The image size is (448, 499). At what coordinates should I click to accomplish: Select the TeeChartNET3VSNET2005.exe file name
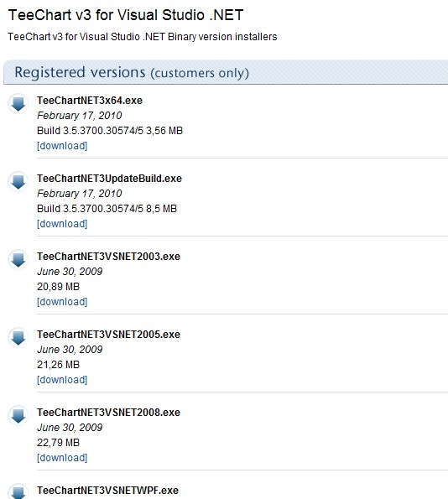(108, 334)
